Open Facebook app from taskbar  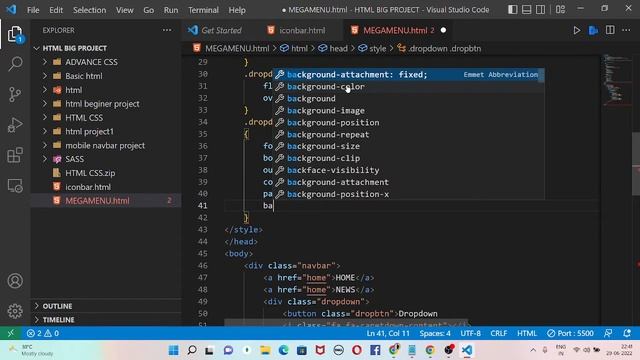pyautogui.click(x=375, y=350)
